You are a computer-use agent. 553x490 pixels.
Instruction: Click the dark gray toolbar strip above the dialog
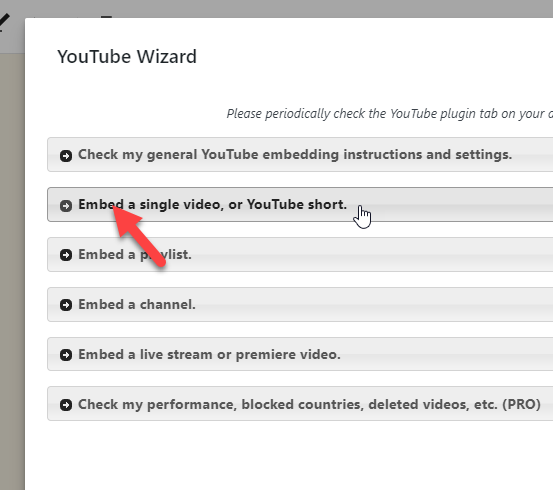click(x=276, y=8)
